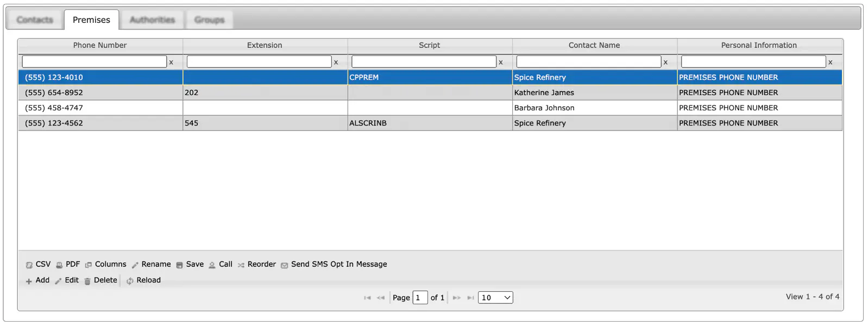Go to last page arrow
The image size is (868, 326).
[470, 298]
